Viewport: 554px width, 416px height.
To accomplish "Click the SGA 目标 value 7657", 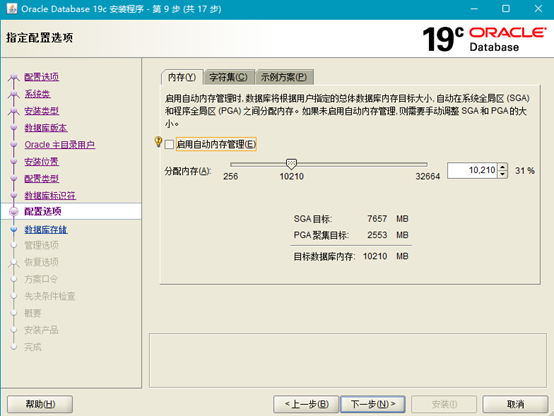I will coord(377,219).
